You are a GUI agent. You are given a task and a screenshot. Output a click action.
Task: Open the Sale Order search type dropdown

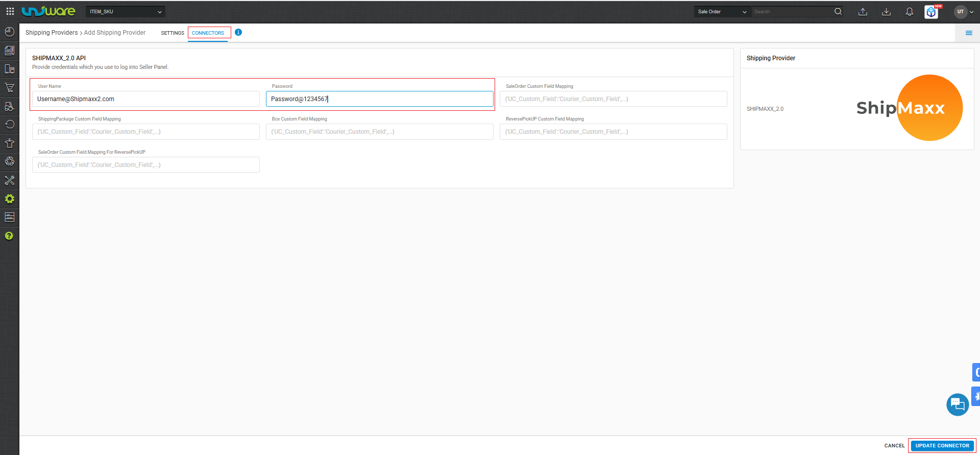[x=722, y=12]
